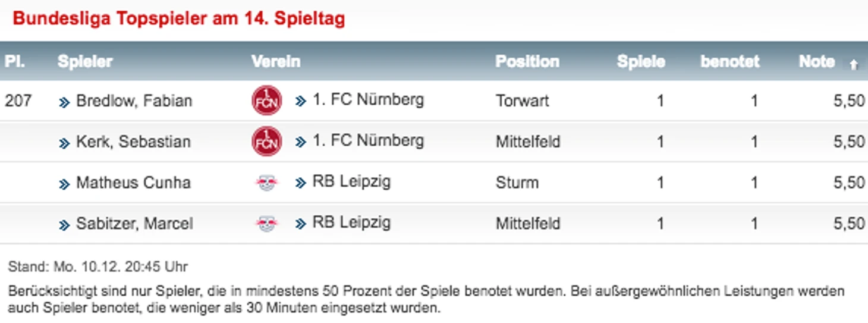Viewport: 868px width, 323px height.
Task: Click double-arrow icon before Bredlow, Fabian
Action: [x=64, y=102]
